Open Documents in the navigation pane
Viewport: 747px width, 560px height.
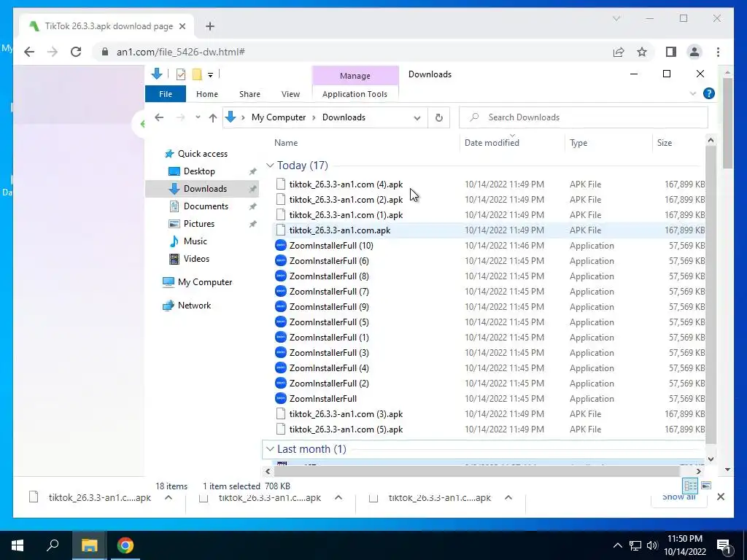[206, 206]
